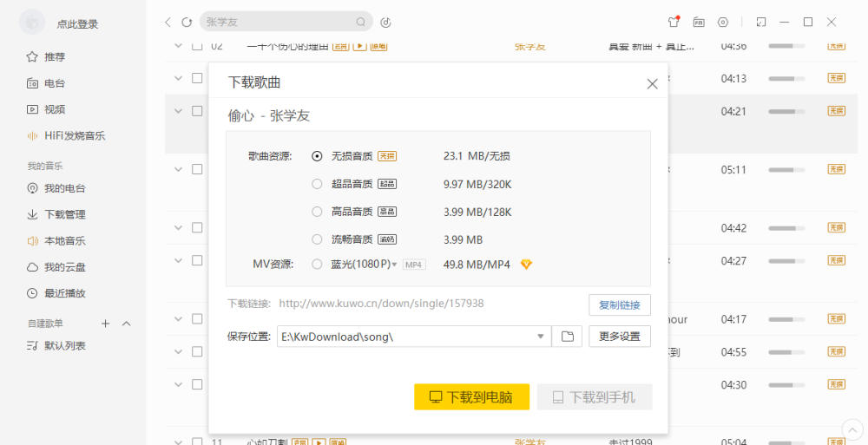Select 无损音质 lossless quality option
The width and height of the screenshot is (868, 445).
pyautogui.click(x=317, y=156)
